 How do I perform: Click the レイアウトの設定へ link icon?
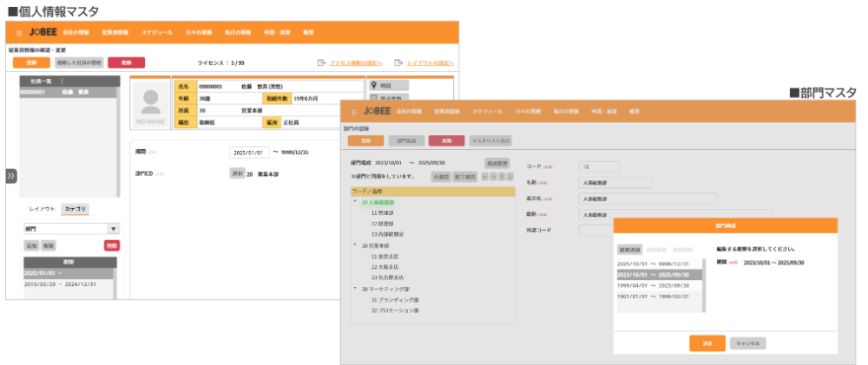point(398,62)
